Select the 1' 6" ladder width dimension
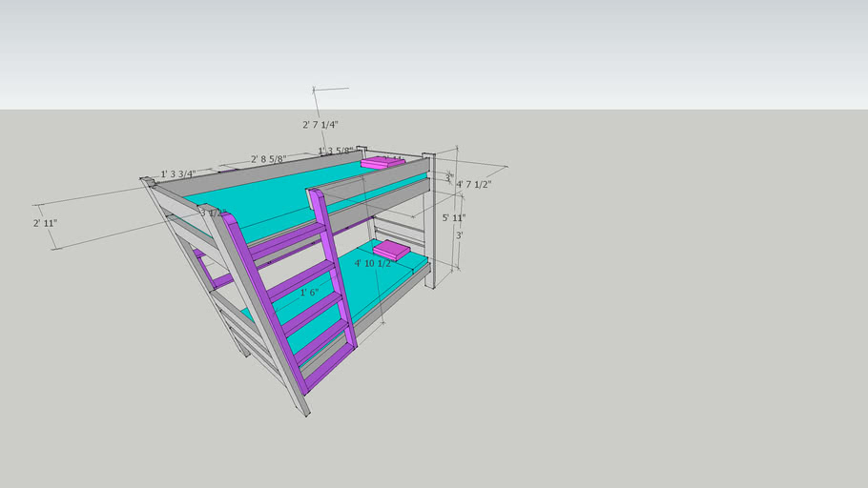Viewport: 868px width, 488px height. pyautogui.click(x=309, y=293)
